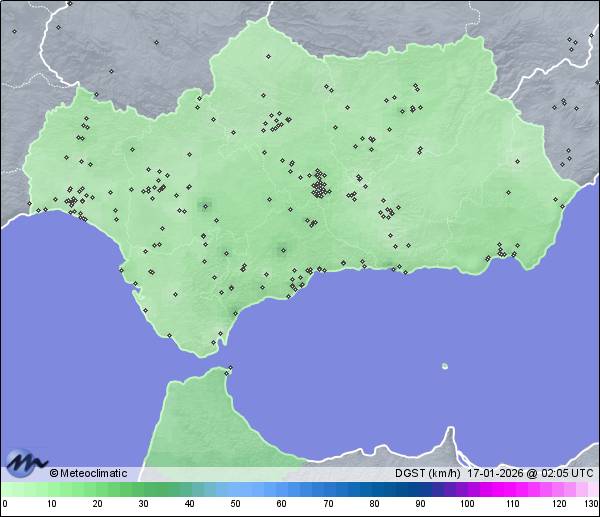Click the Meteoclimatic wave logo icon
Screen dimensions: 600x517
pos(24,462)
